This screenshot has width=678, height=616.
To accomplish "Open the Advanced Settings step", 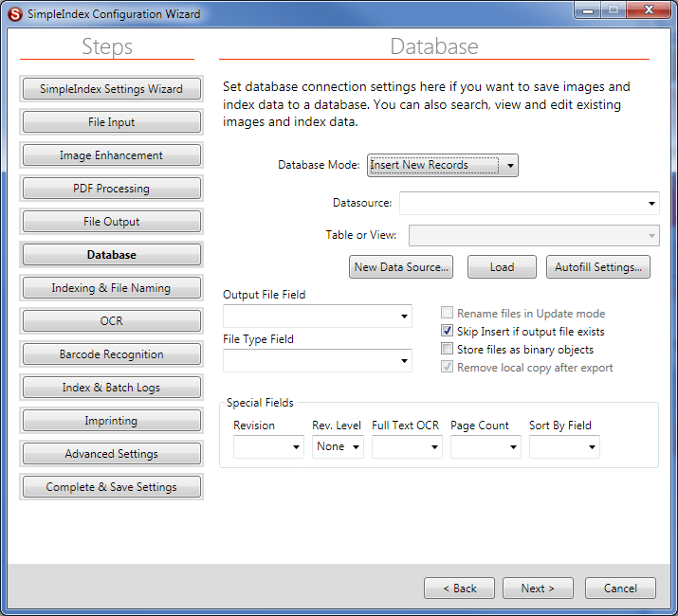I will (x=112, y=454).
